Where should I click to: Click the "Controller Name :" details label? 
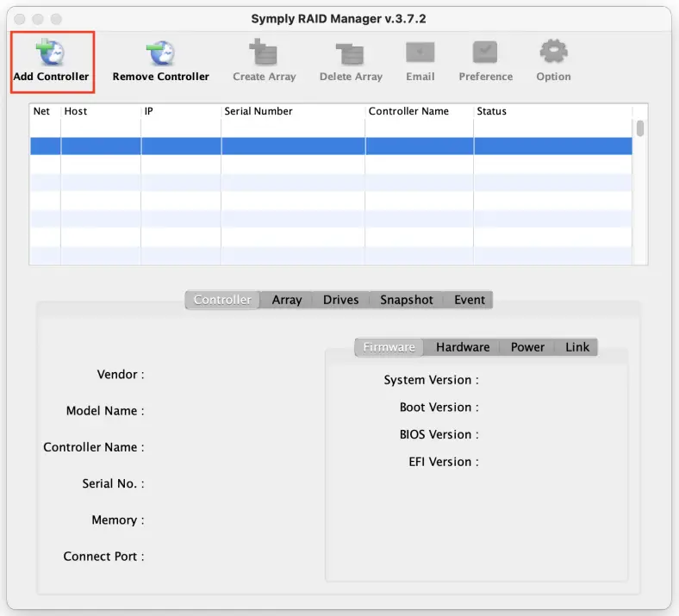pos(94,447)
